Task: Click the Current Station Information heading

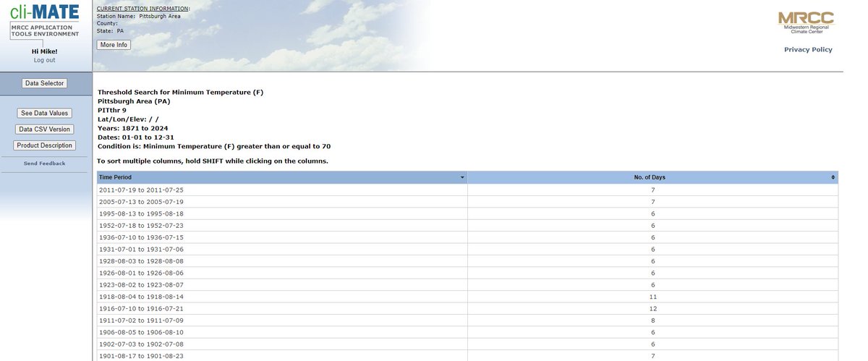Action: coord(142,9)
